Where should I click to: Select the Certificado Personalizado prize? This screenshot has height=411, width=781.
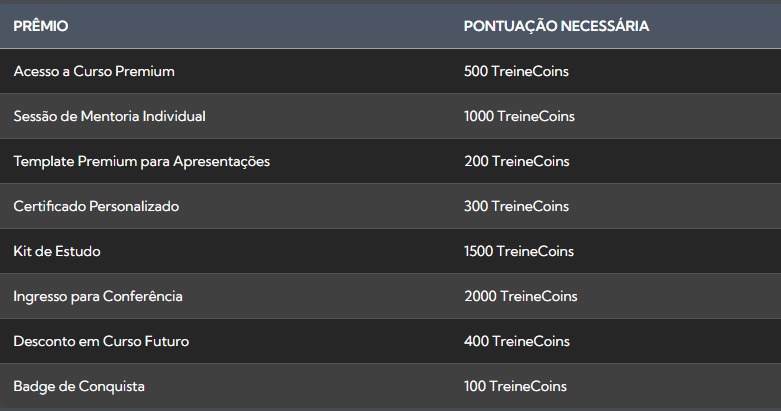click(96, 206)
